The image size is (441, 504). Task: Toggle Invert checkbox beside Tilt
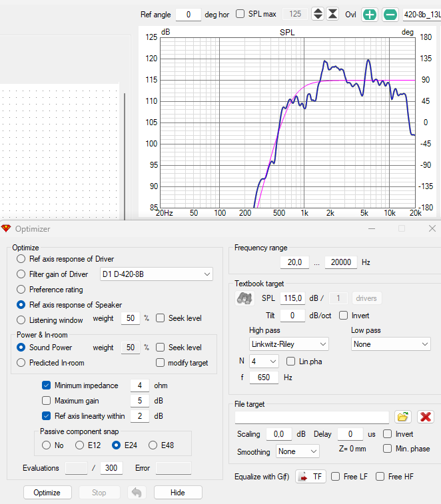point(343,316)
